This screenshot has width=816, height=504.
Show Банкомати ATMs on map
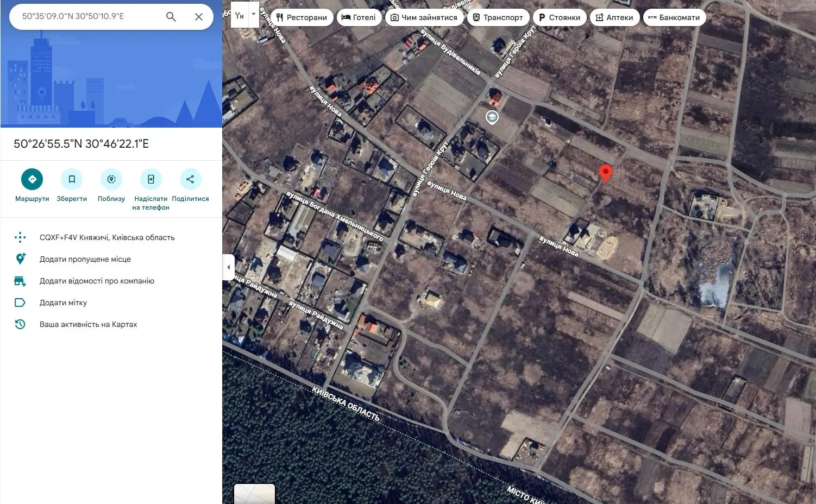coord(674,17)
